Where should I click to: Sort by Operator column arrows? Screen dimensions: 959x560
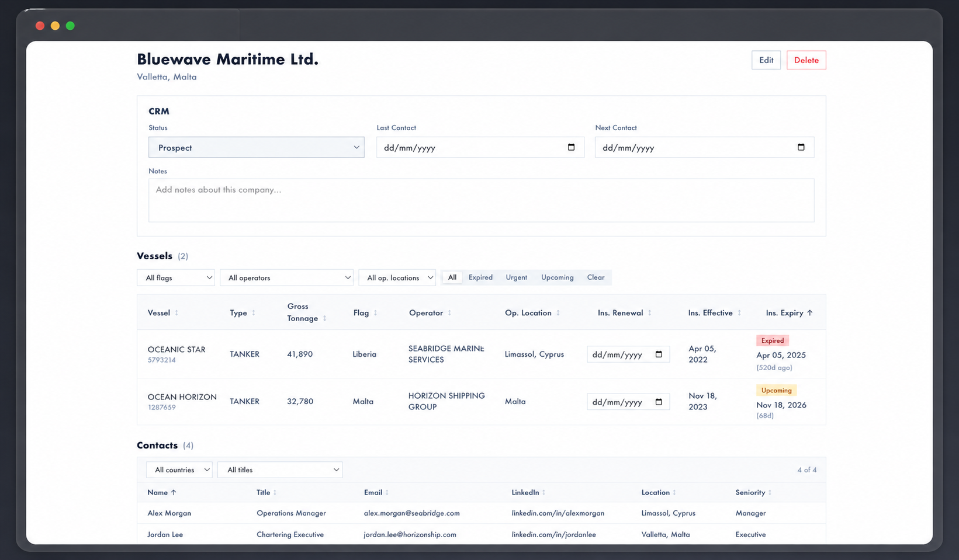pos(449,313)
